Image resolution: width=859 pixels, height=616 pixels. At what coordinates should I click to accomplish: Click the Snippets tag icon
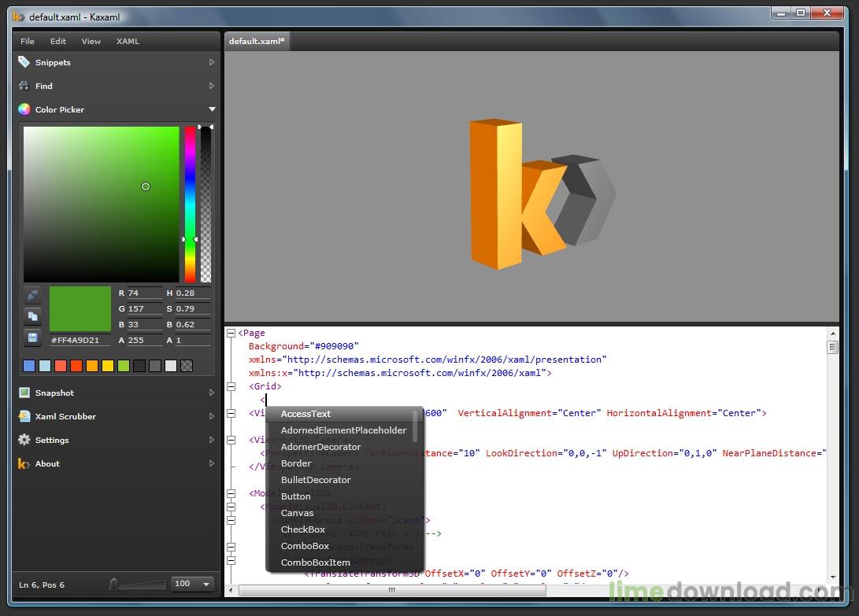24,62
